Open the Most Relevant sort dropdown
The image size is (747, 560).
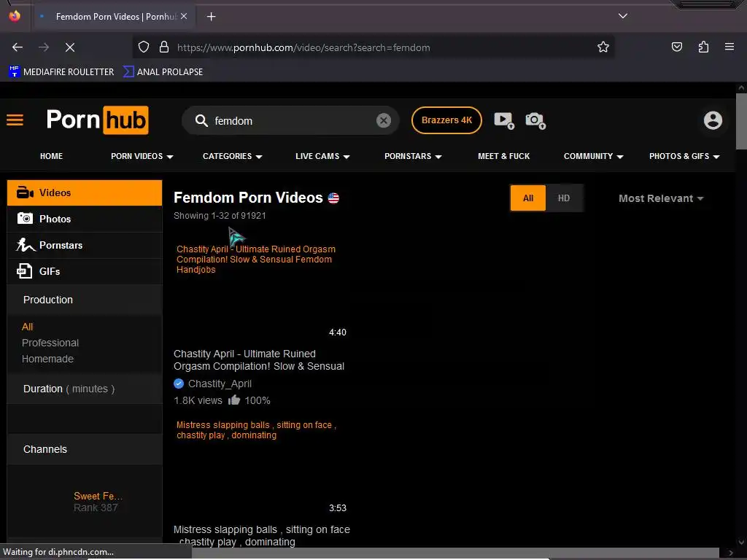coord(661,198)
